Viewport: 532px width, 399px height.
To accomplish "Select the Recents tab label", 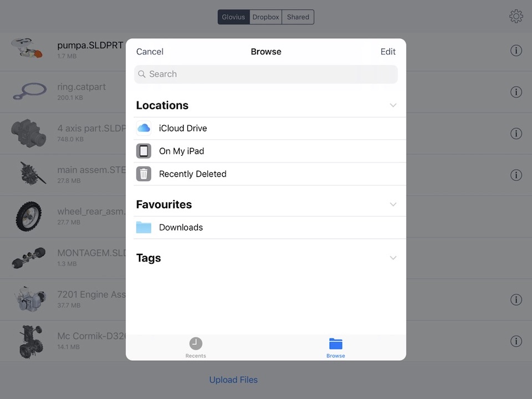I will 196,356.
